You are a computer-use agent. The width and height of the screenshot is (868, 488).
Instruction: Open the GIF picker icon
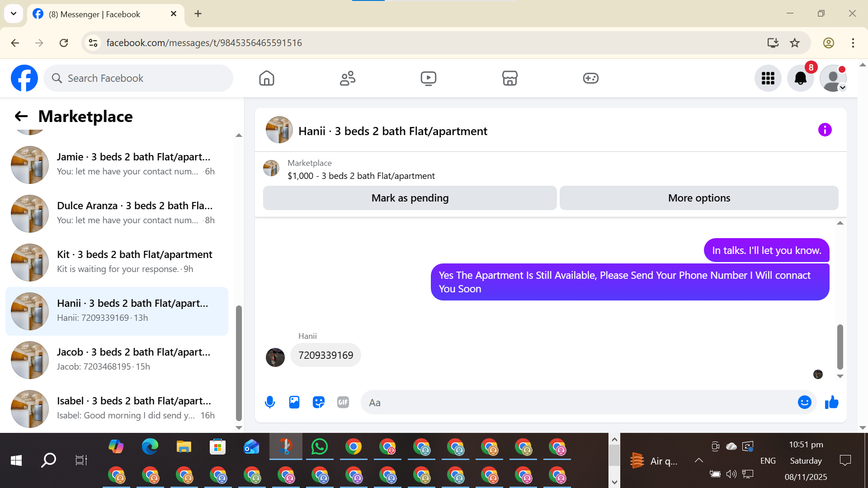click(x=343, y=402)
